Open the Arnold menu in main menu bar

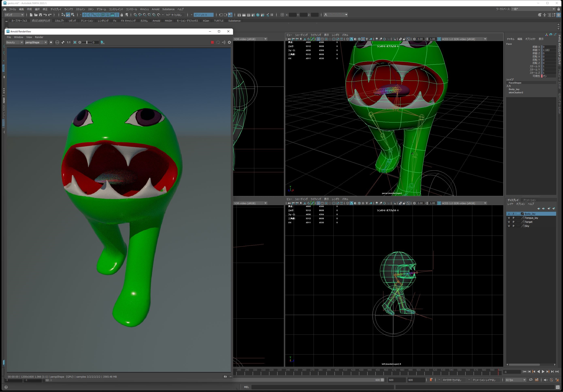155,9
